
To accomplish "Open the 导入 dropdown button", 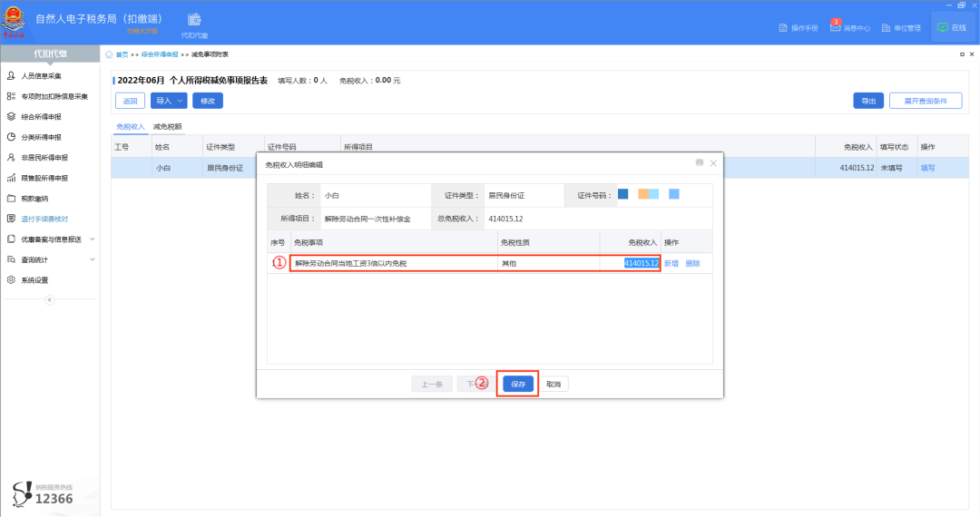I will tap(169, 101).
